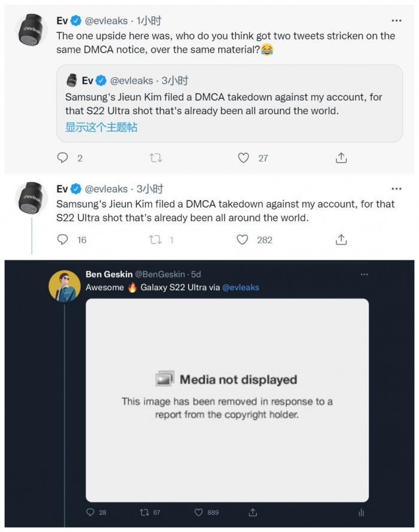Like Ben Geskin's tweet with 889 likes
Image resolution: width=419 pixels, height=532 pixels.
click(x=199, y=513)
